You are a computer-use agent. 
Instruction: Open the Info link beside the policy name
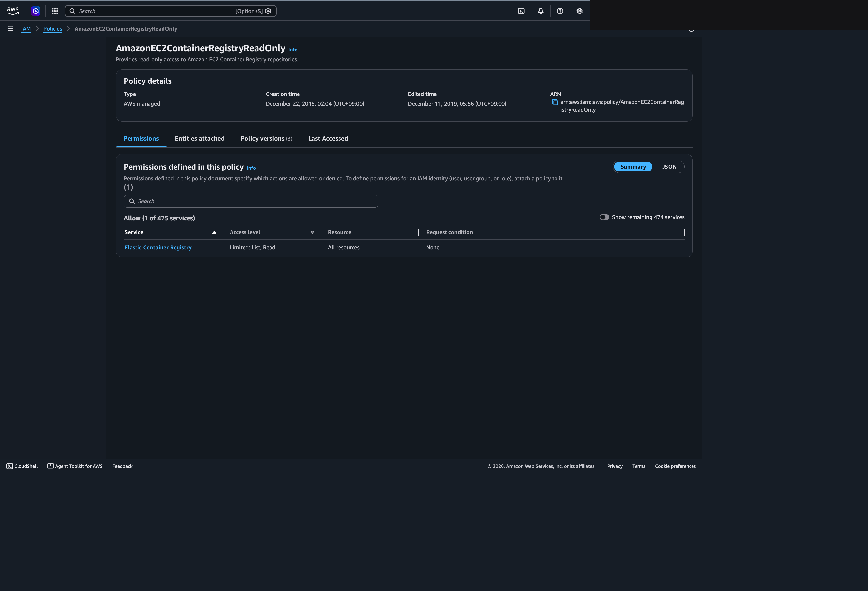(x=293, y=50)
